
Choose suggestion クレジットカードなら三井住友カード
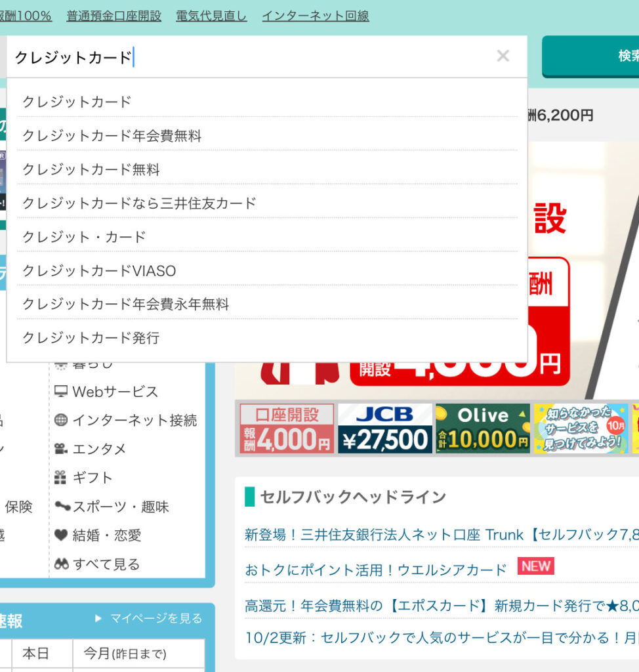pos(139,203)
